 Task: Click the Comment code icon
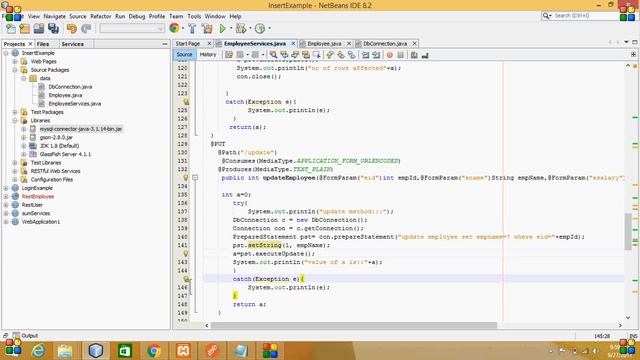click(414, 55)
